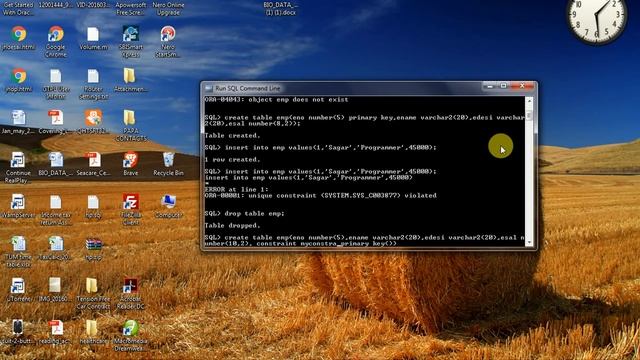Image resolution: width=640 pixels, height=360 pixels.
Task: Click the 'ERROR at line 1:' text
Action: pyautogui.click(x=236, y=189)
